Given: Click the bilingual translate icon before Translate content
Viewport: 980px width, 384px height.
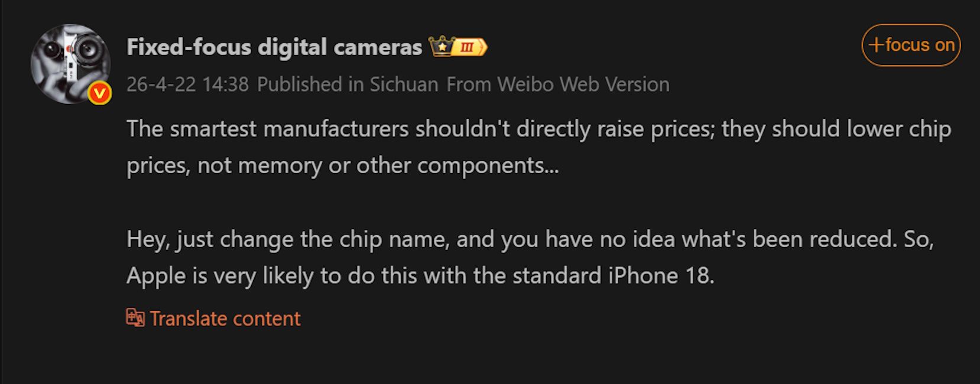Looking at the screenshot, I should click(x=135, y=318).
